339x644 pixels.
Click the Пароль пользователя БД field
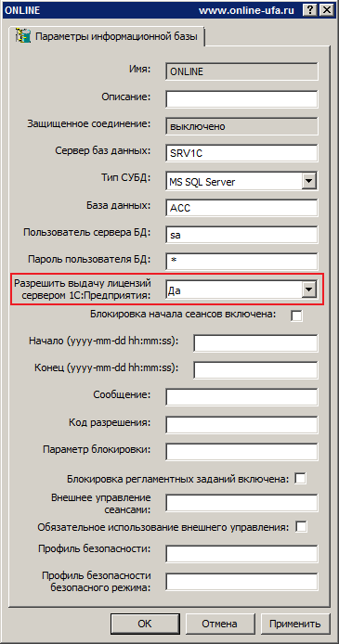(x=241, y=262)
